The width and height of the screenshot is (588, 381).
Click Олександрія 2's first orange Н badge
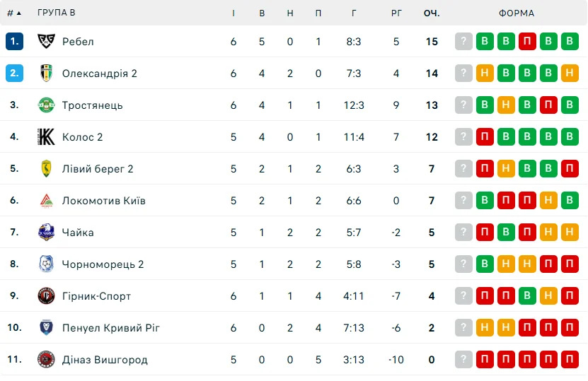coord(485,73)
